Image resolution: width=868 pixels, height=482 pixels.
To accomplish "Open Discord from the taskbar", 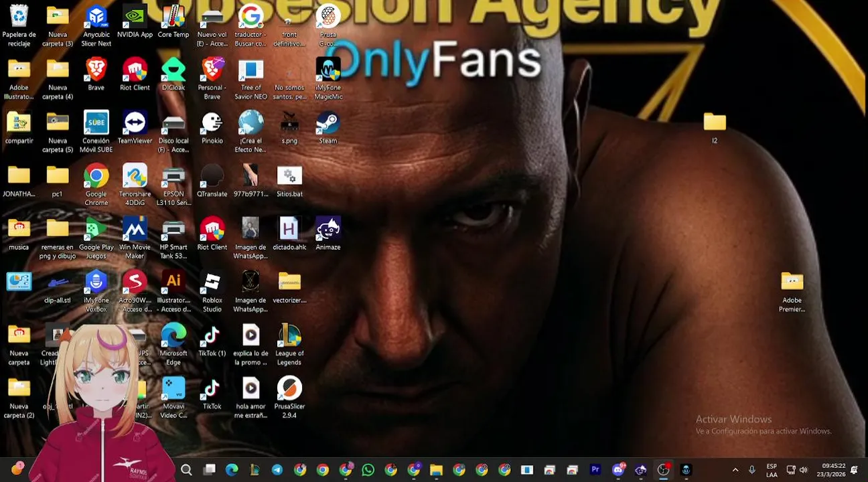I will pos(618,470).
